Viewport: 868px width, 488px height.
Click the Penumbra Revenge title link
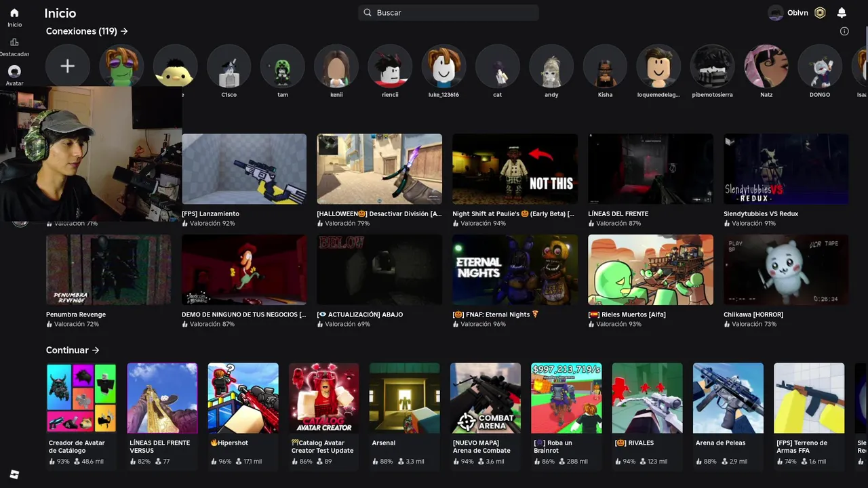point(76,314)
